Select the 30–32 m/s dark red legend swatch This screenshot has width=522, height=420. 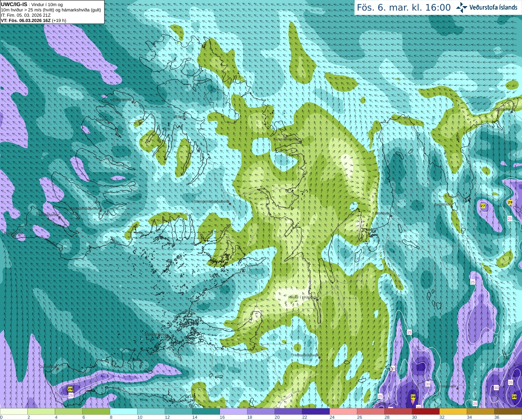click(x=426, y=411)
